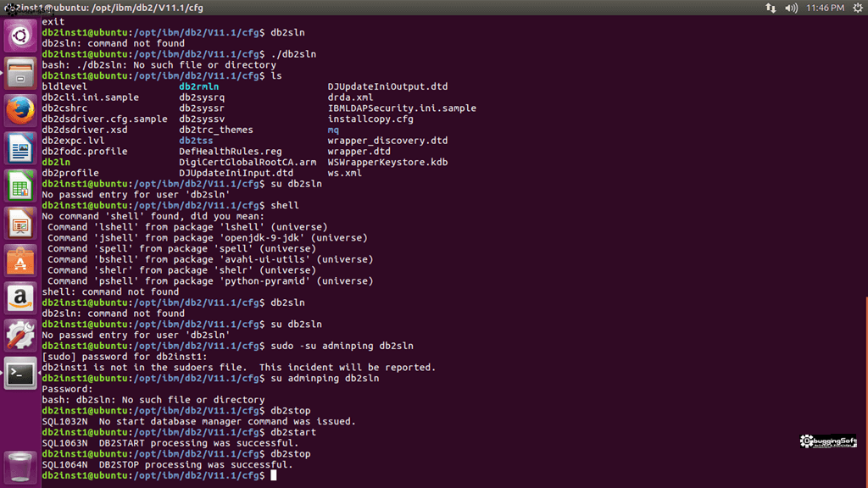Launch the Firefox web browser
This screenshot has width=868, height=488.
pos(19,109)
